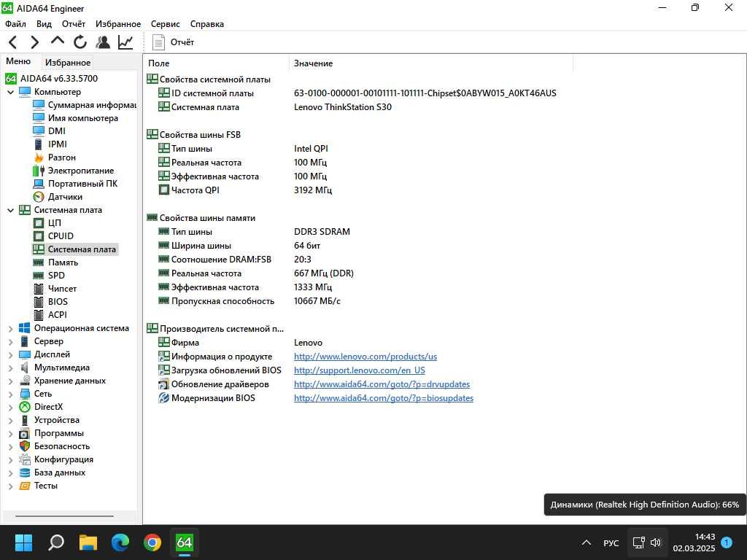
Task: Open the Портативный ПК laptop icon
Action: (39, 184)
